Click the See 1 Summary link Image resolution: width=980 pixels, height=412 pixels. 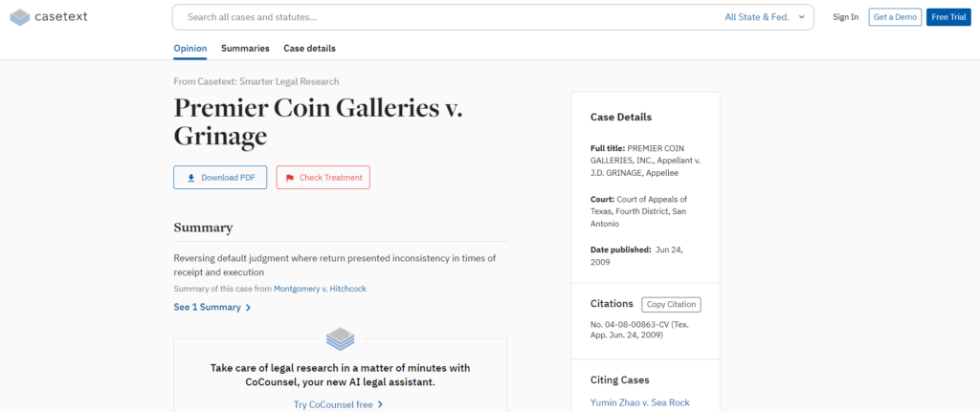[207, 307]
